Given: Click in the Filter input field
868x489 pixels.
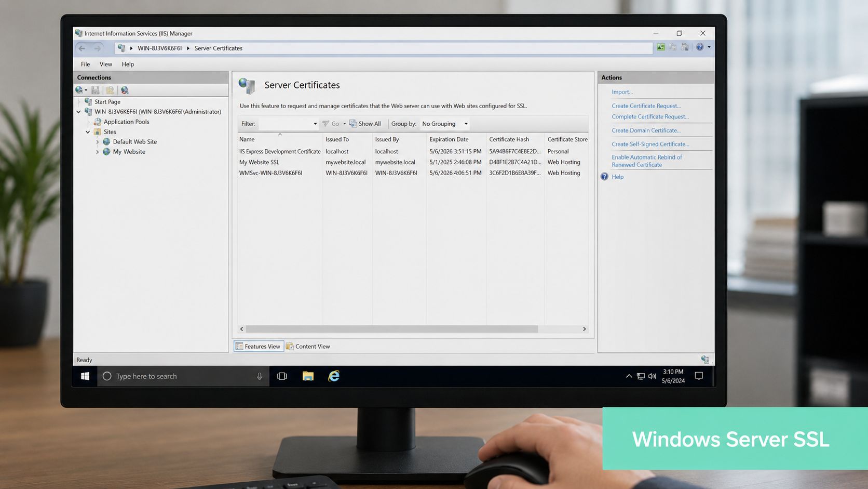Looking at the screenshot, I should pyautogui.click(x=285, y=124).
